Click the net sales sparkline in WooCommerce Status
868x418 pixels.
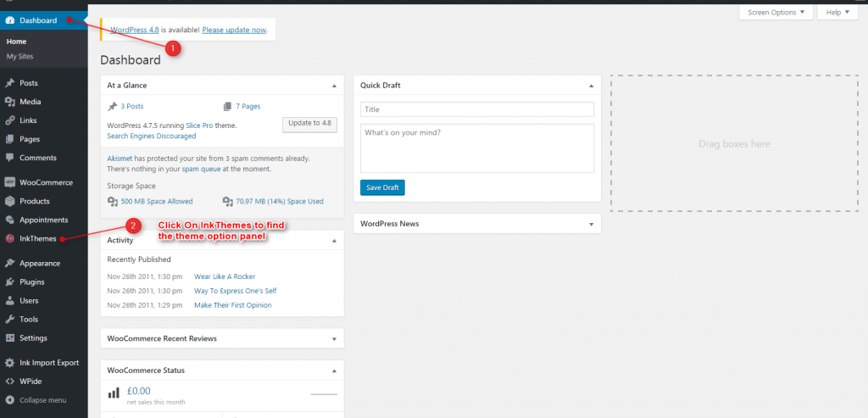pos(324,394)
